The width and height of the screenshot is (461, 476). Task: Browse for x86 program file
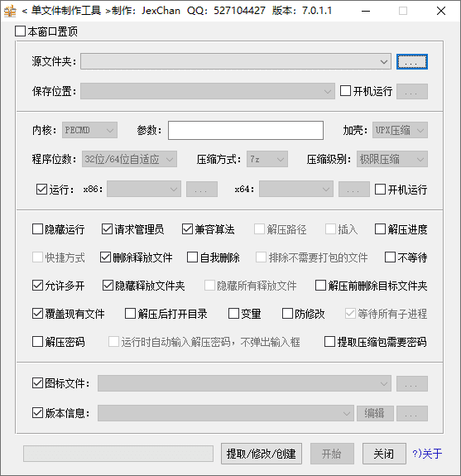pos(202,189)
